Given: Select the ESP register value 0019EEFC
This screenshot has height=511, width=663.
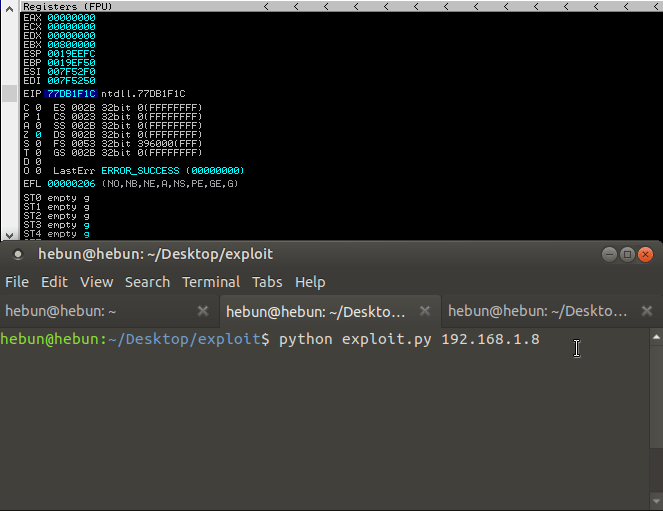Looking at the screenshot, I should click(x=71, y=54).
